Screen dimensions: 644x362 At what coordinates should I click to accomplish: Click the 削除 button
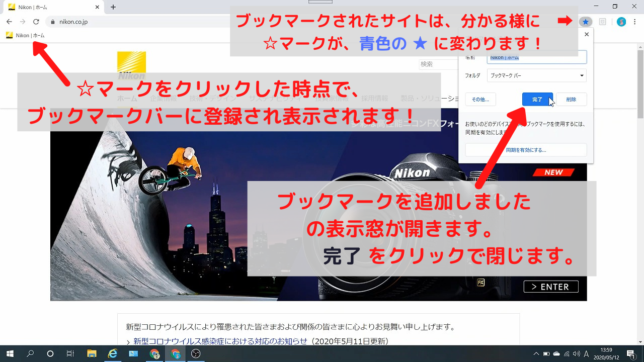click(571, 100)
